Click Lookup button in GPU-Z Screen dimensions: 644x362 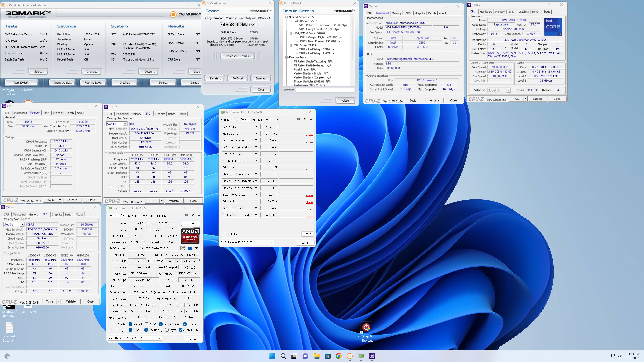191,223
